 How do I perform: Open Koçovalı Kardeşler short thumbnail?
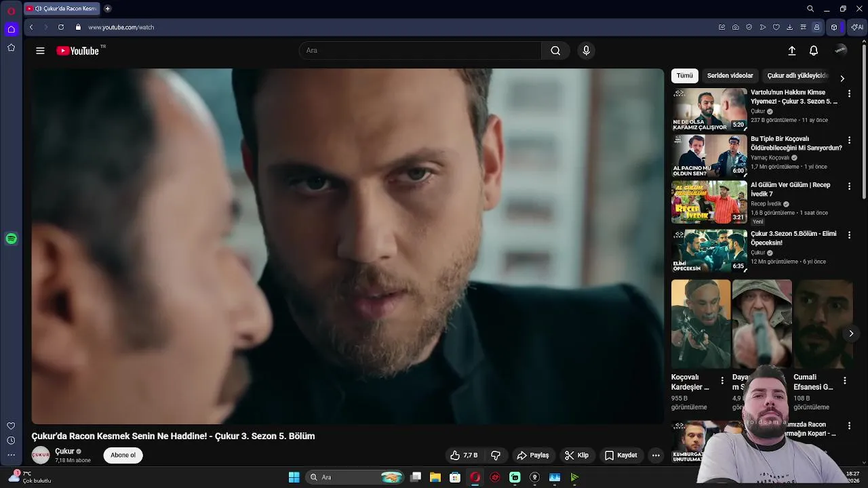point(701,324)
